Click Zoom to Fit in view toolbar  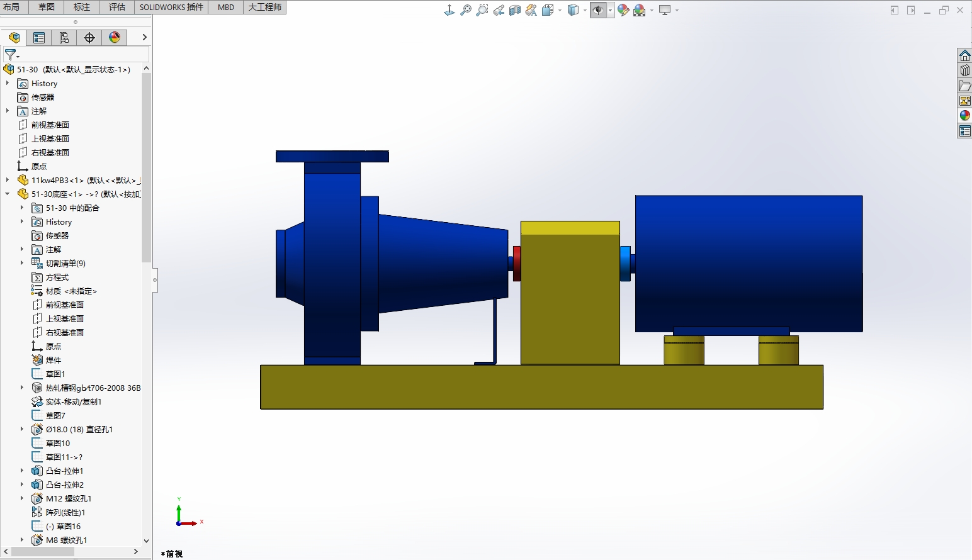click(466, 10)
